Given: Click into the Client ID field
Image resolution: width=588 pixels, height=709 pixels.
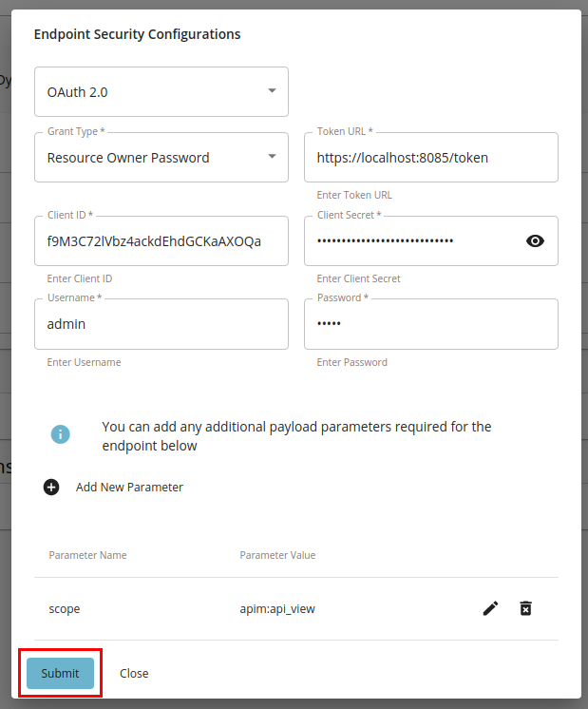Looking at the screenshot, I should [161, 240].
